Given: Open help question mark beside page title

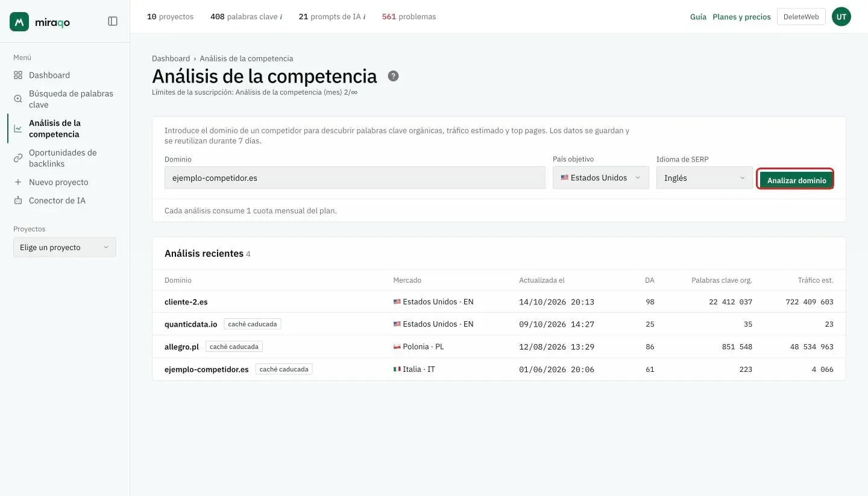Looking at the screenshot, I should pyautogui.click(x=393, y=76).
